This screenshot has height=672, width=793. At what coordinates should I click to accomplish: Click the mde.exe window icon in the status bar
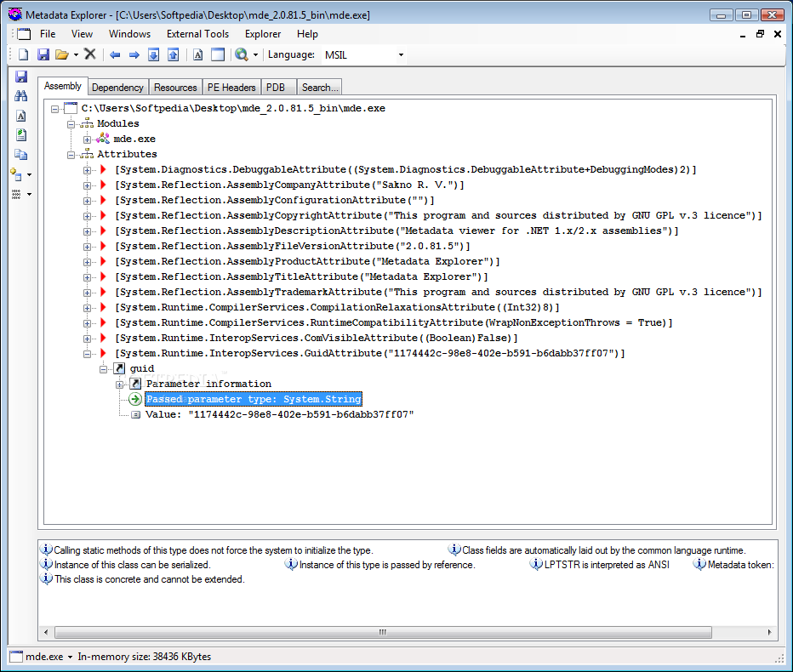point(16,657)
